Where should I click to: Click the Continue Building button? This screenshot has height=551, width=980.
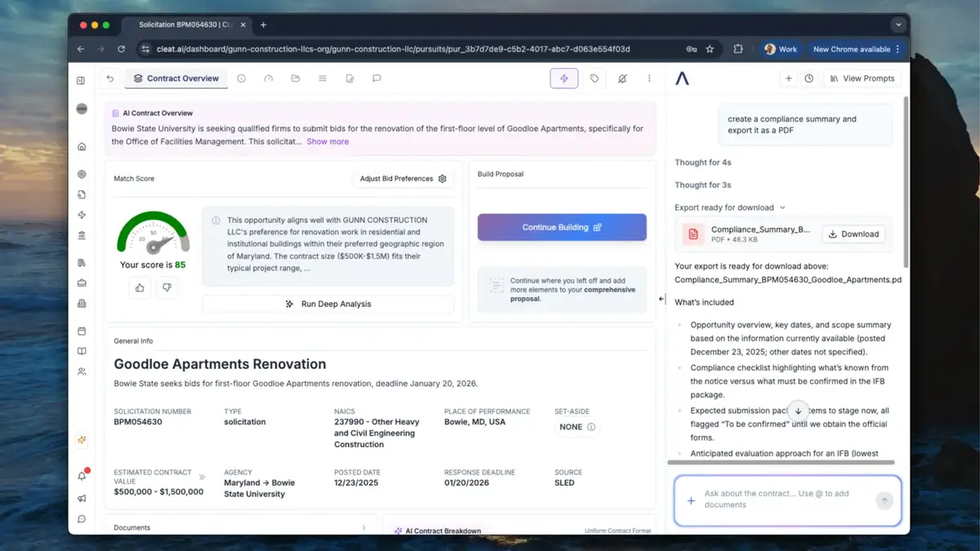pos(562,228)
